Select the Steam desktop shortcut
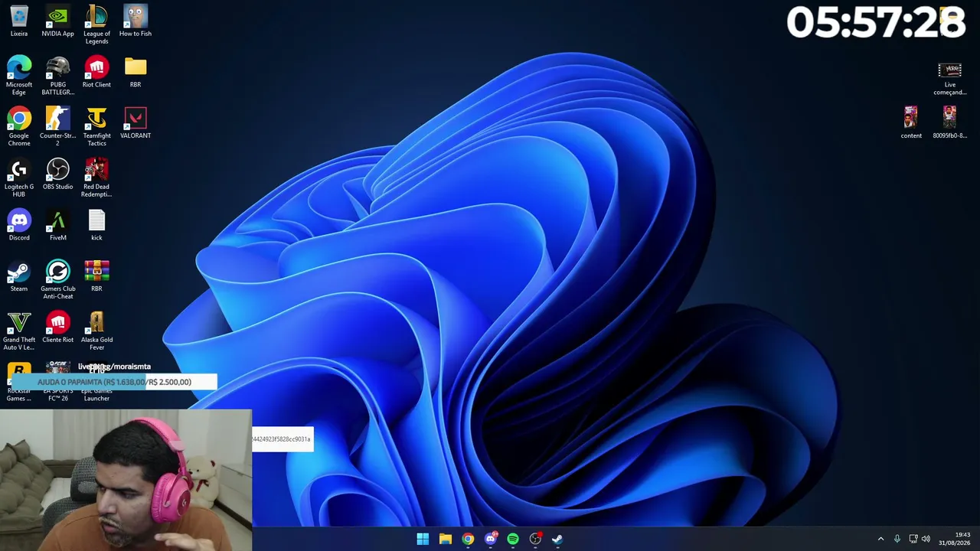Image resolution: width=980 pixels, height=551 pixels. point(19,275)
